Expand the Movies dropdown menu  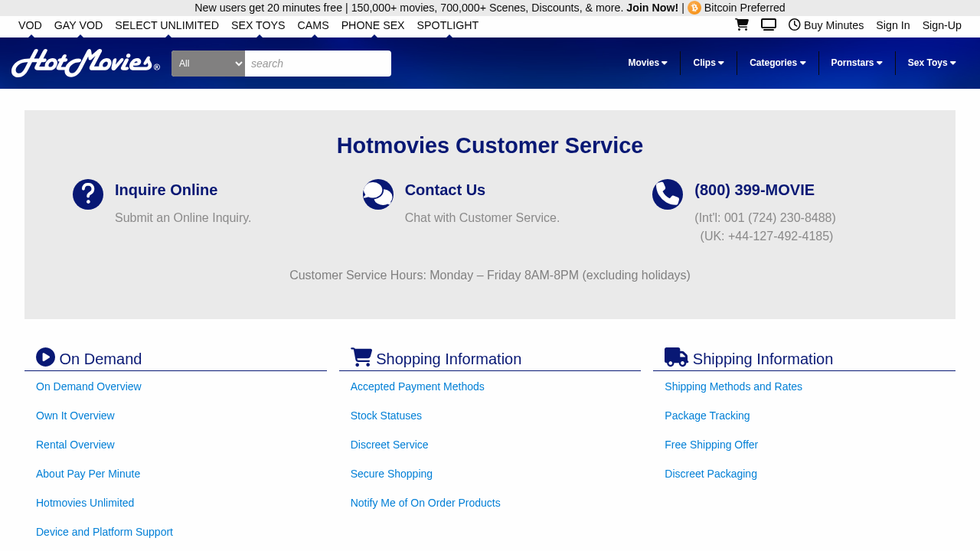coord(648,63)
